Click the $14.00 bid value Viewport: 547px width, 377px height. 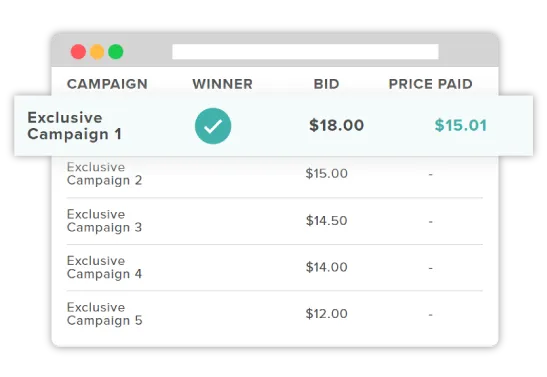click(327, 267)
